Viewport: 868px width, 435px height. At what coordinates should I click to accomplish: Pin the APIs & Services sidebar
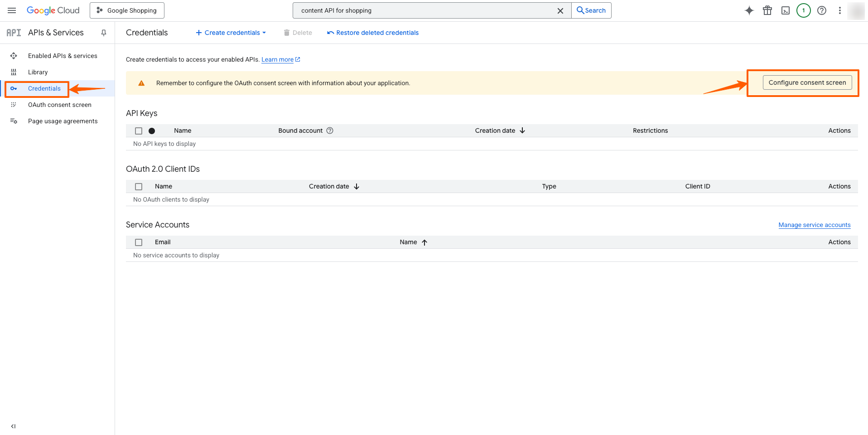tap(104, 33)
